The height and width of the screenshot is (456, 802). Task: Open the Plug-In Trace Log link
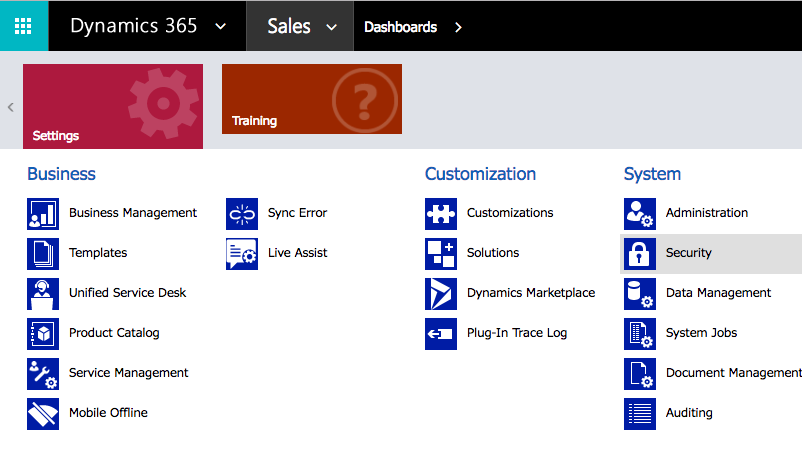pyautogui.click(x=516, y=333)
